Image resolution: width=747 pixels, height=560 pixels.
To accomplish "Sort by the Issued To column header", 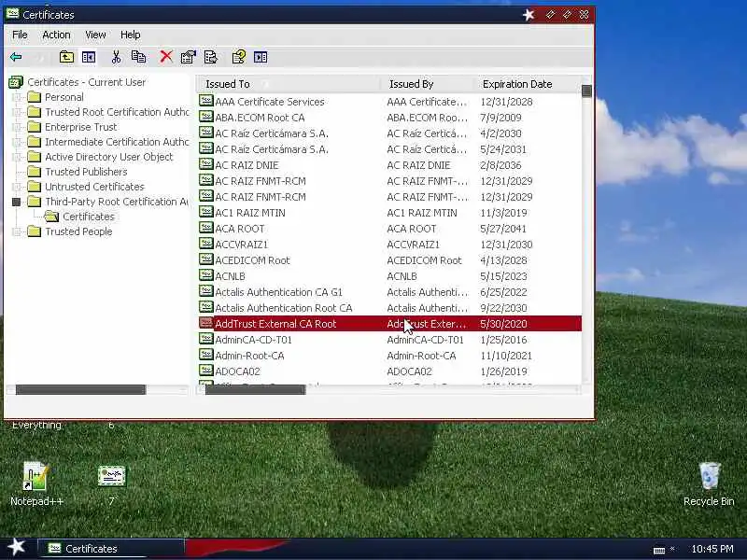I will (x=288, y=84).
